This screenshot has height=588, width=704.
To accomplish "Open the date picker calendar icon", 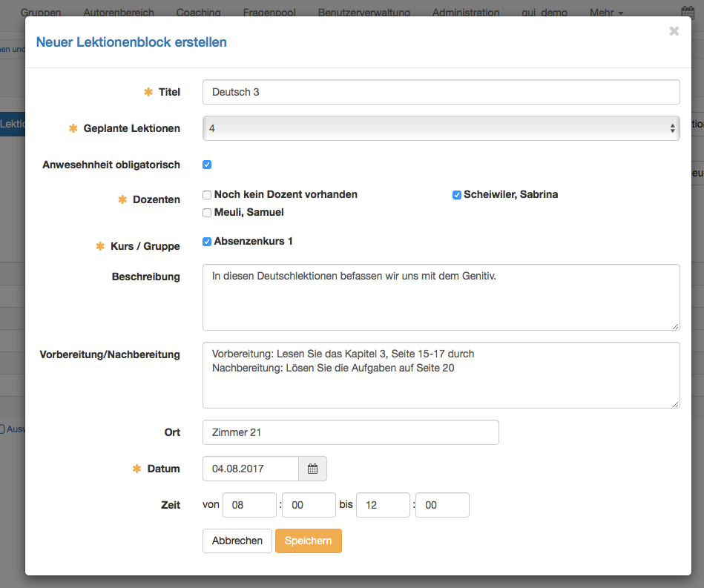I will (312, 469).
